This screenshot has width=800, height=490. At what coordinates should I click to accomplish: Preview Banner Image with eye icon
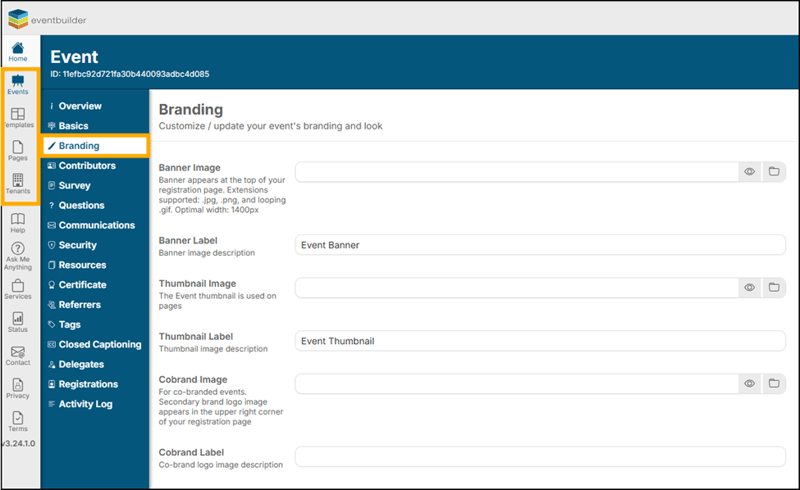click(750, 172)
